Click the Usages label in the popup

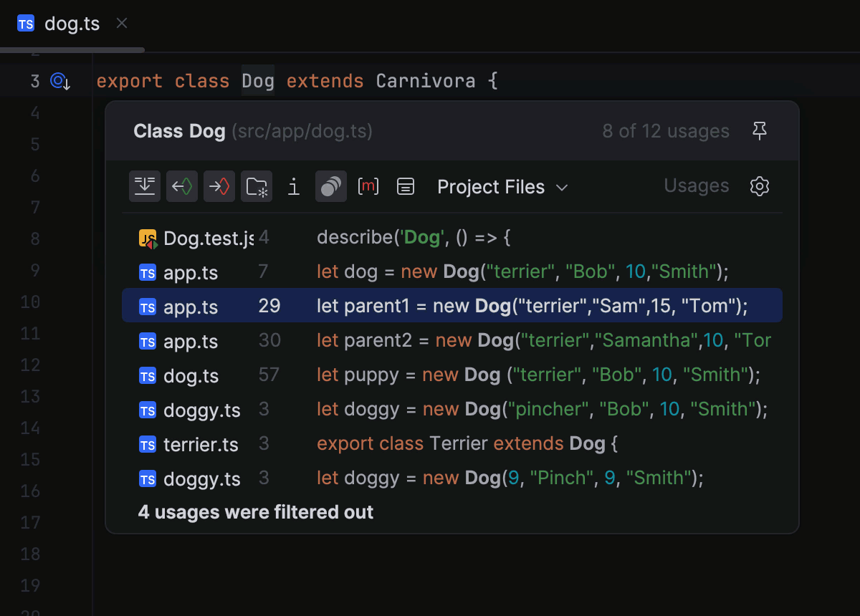coord(696,186)
